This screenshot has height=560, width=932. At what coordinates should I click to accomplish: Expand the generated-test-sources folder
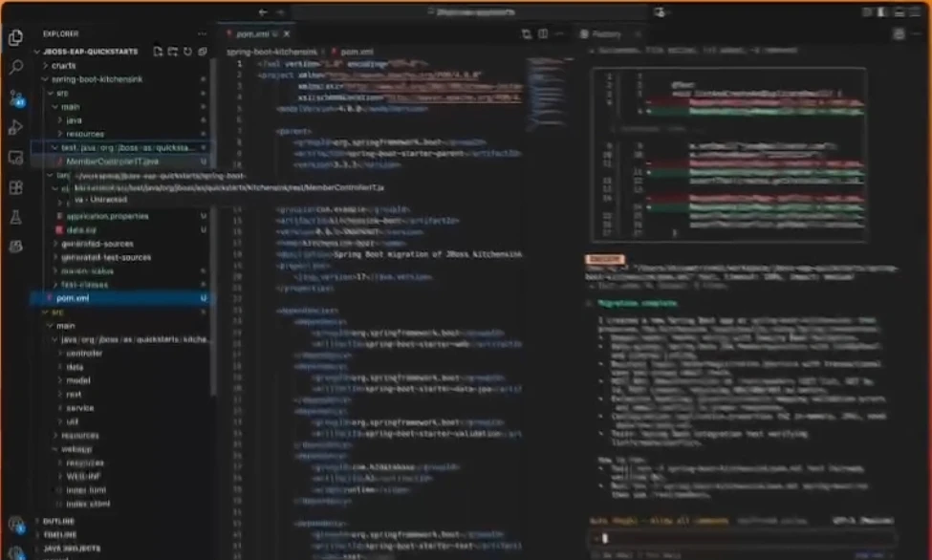click(x=106, y=257)
